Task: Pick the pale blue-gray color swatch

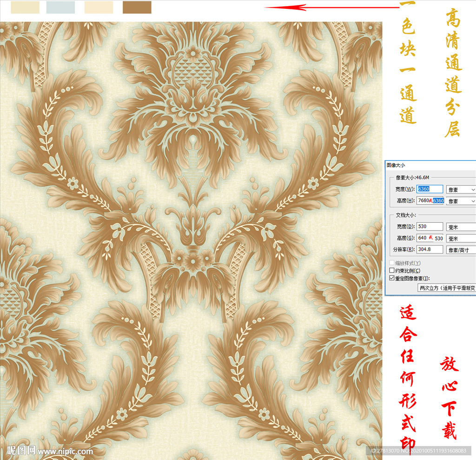Action: [61, 7]
